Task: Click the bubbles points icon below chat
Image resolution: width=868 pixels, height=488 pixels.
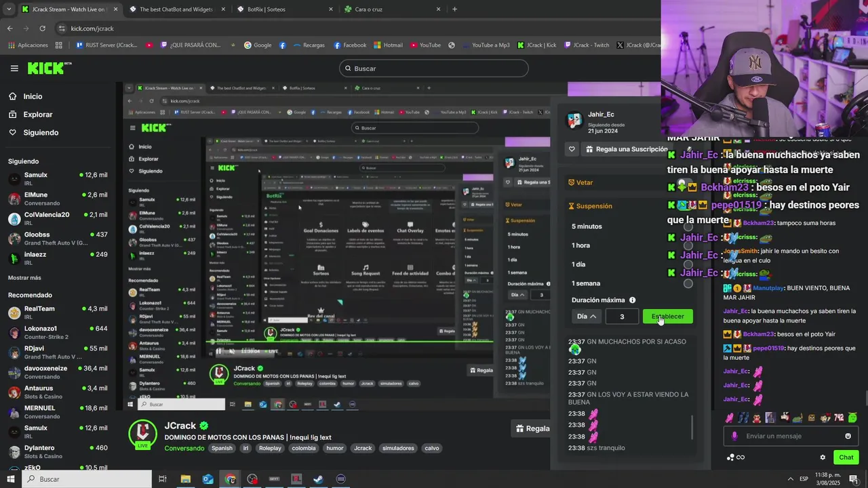Action: click(730, 457)
